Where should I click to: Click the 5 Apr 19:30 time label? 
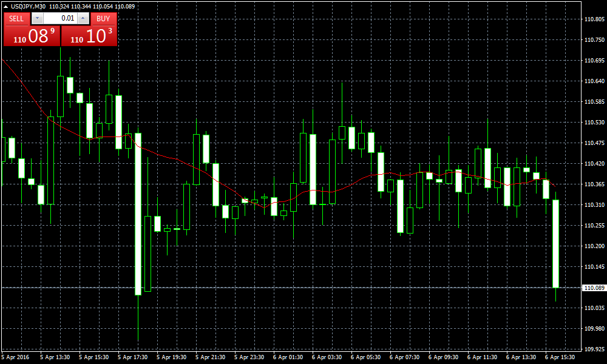[x=172, y=357]
